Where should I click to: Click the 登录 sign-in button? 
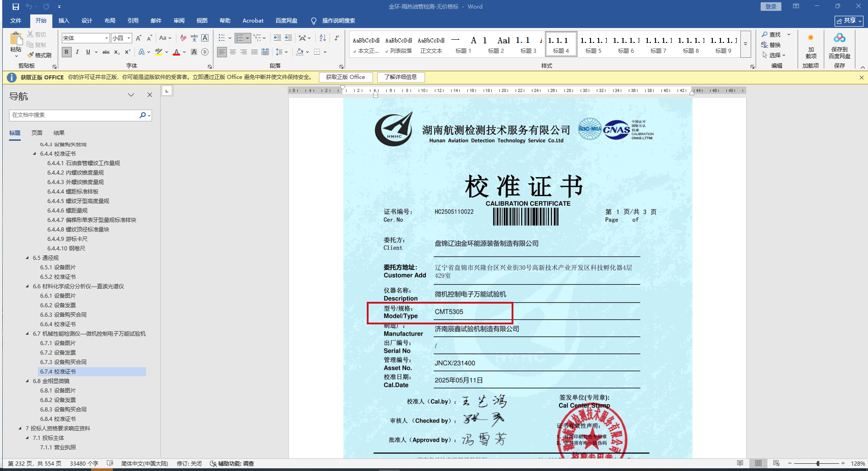[x=771, y=6]
